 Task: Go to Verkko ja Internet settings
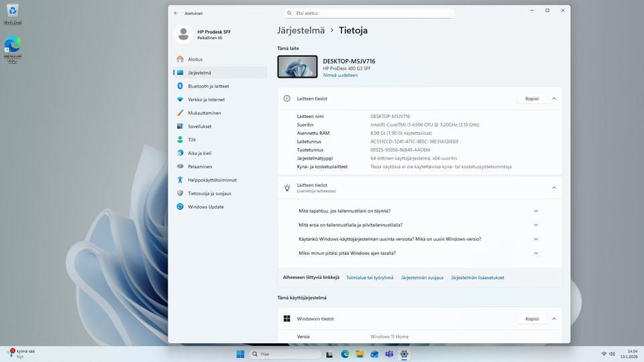tap(206, 99)
